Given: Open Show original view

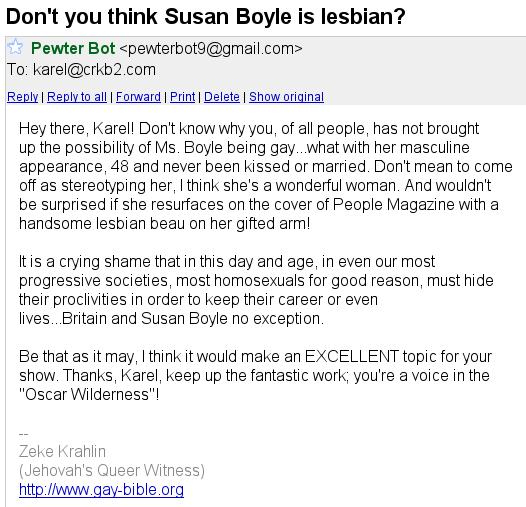Looking at the screenshot, I should pos(286,97).
